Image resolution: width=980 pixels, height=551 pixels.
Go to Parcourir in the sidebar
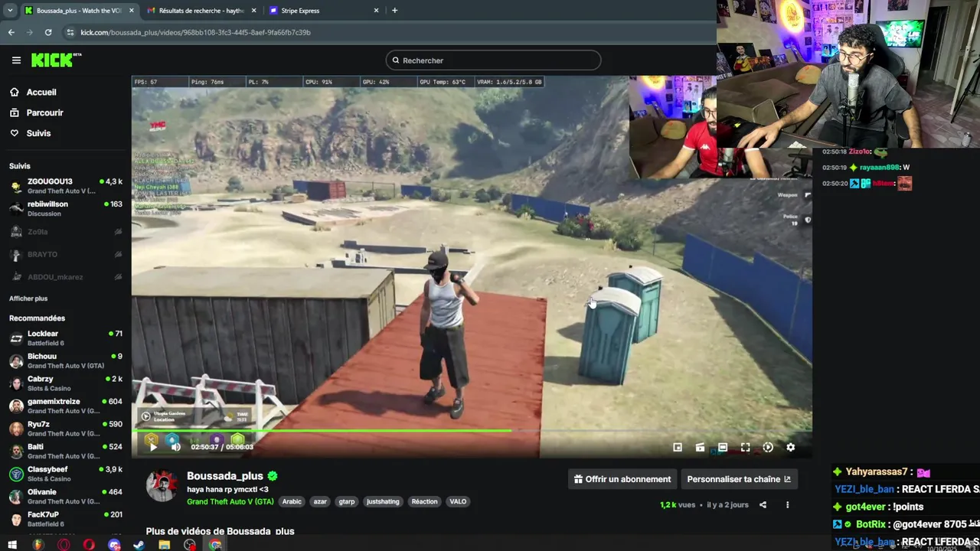coord(44,112)
